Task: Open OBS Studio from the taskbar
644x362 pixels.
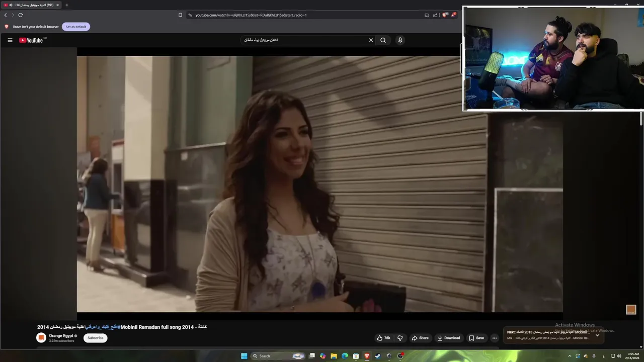Action: tap(400, 356)
